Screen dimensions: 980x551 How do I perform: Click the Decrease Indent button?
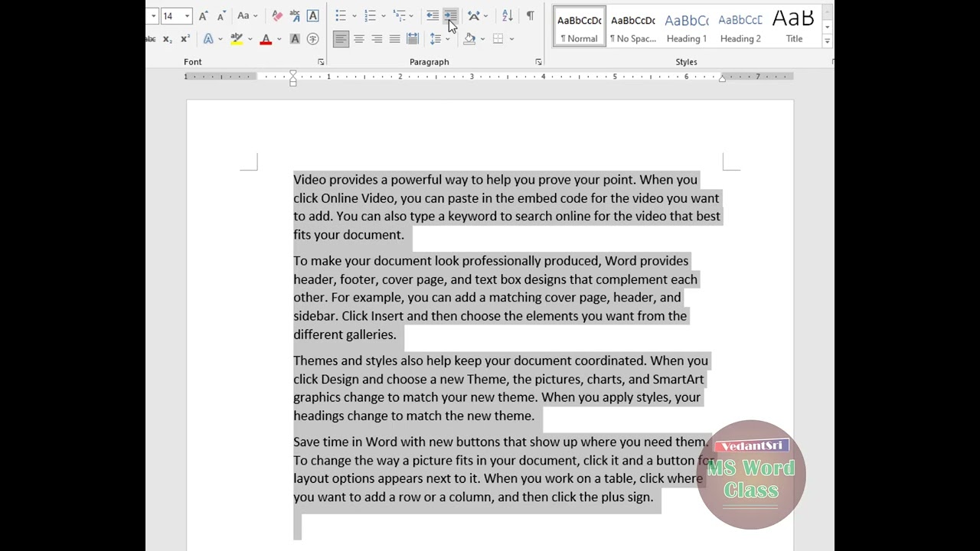pyautogui.click(x=433, y=15)
